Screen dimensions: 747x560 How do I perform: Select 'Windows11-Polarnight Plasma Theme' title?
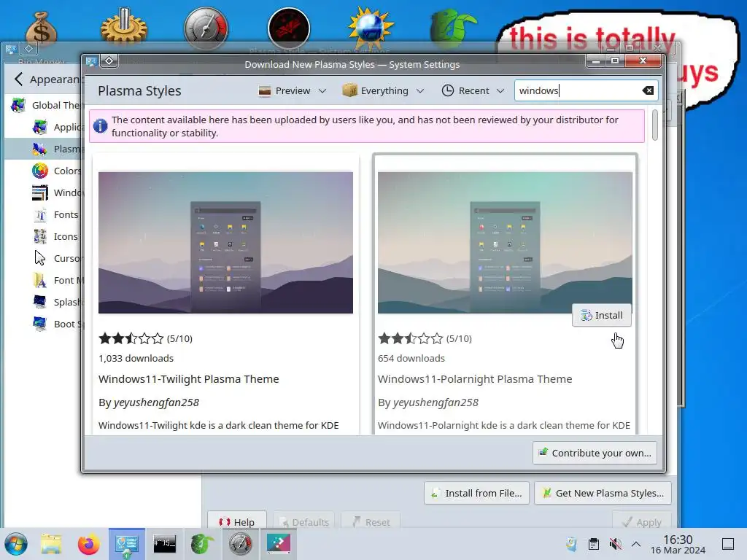(x=475, y=379)
